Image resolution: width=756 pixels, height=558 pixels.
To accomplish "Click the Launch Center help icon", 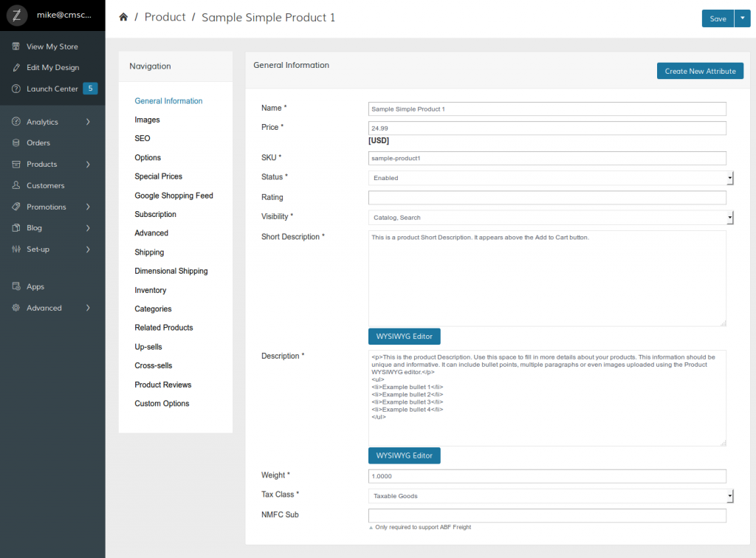I will [x=16, y=89].
